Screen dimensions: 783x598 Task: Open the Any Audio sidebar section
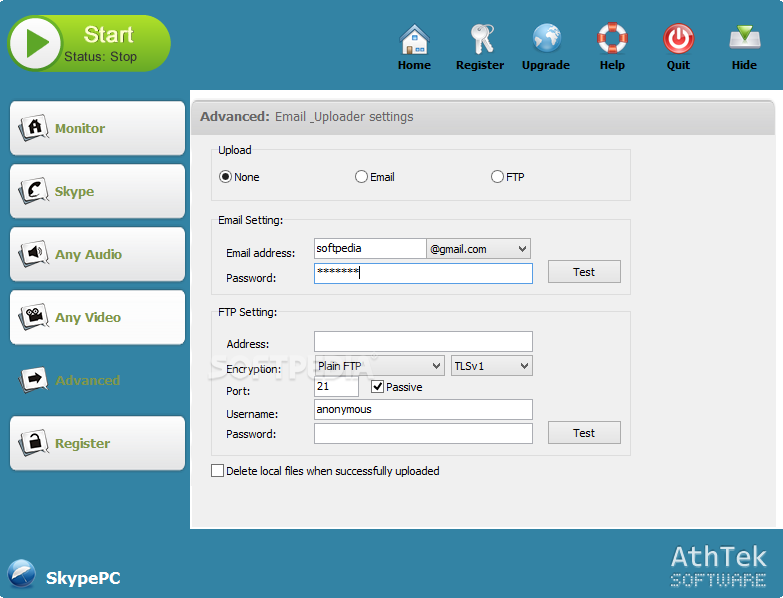(x=97, y=254)
